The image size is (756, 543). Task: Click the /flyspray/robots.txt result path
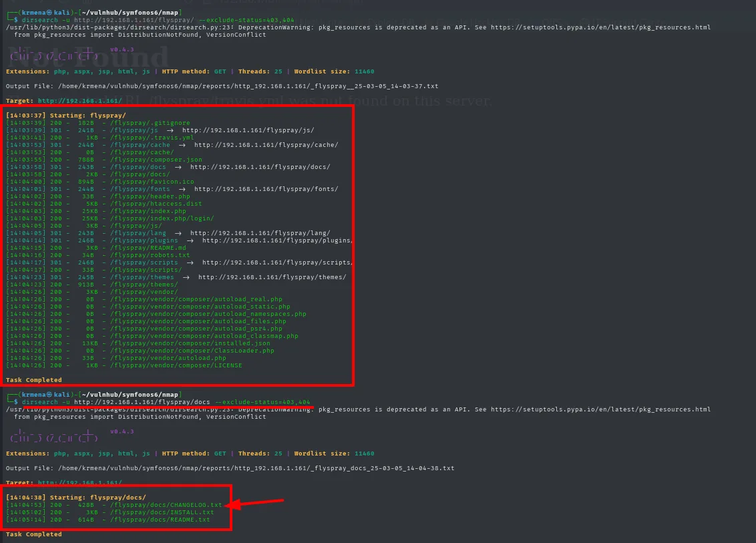pyautogui.click(x=150, y=255)
